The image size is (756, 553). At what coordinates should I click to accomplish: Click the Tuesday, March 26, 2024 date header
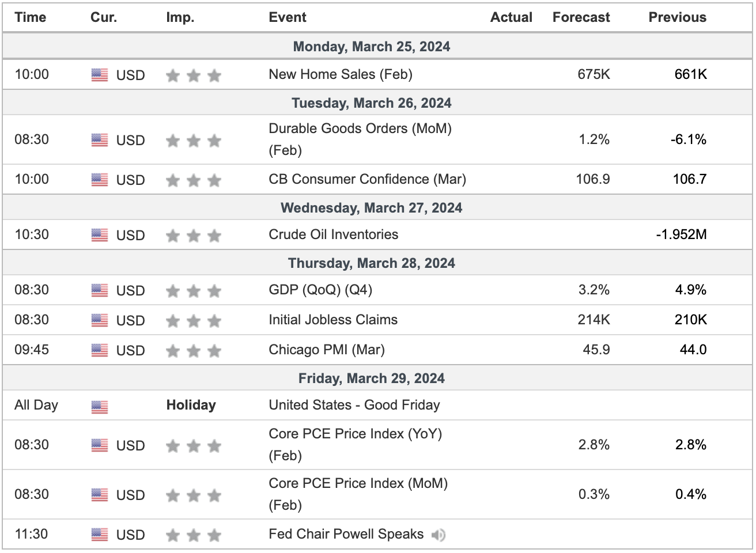click(x=372, y=103)
